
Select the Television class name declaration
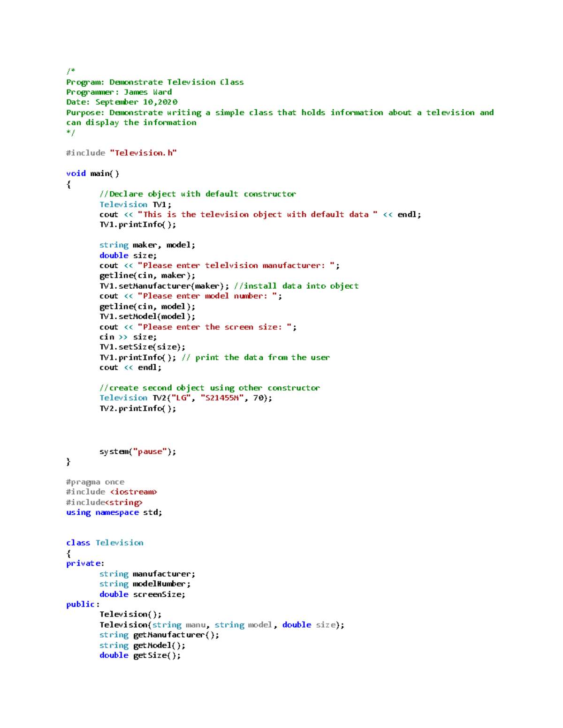click(119, 542)
